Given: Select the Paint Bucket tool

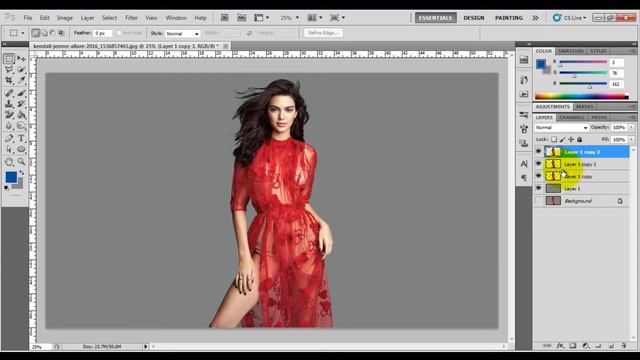Looking at the screenshot, I should pyautogui.click(x=21, y=115).
